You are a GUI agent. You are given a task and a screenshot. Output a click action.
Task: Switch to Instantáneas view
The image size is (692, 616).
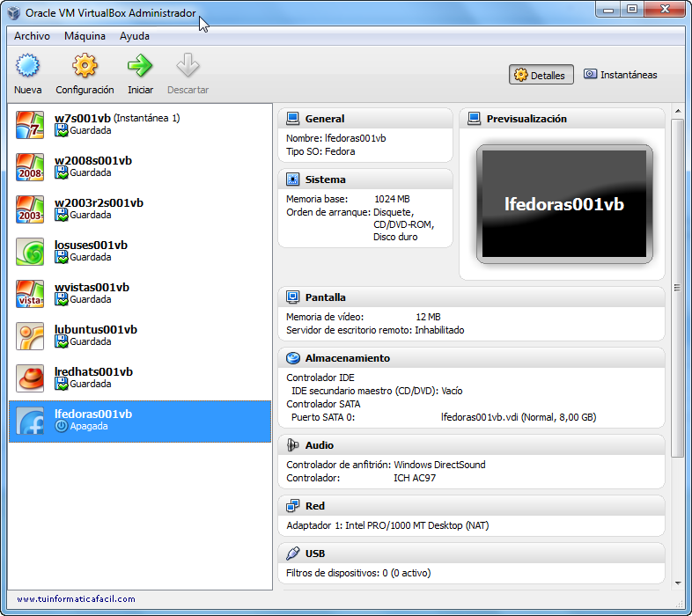coord(621,75)
